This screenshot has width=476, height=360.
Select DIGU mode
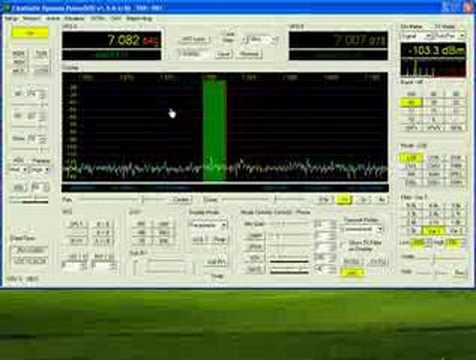click(x=433, y=182)
